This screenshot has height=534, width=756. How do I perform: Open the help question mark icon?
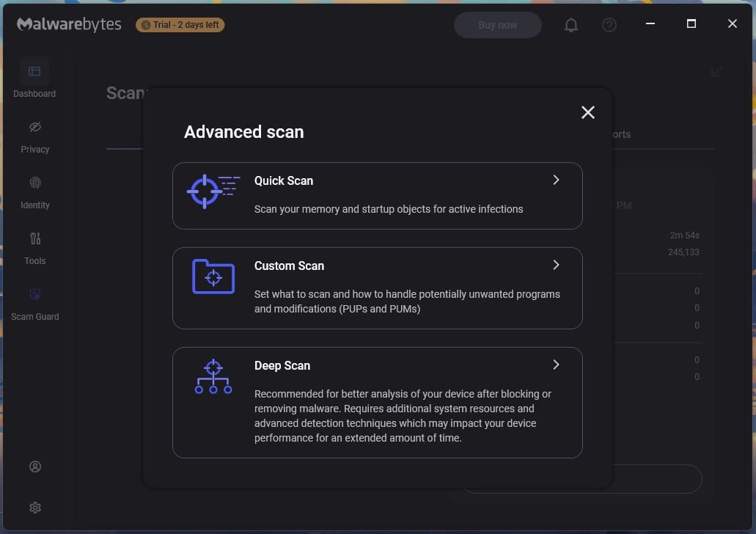pyautogui.click(x=609, y=25)
